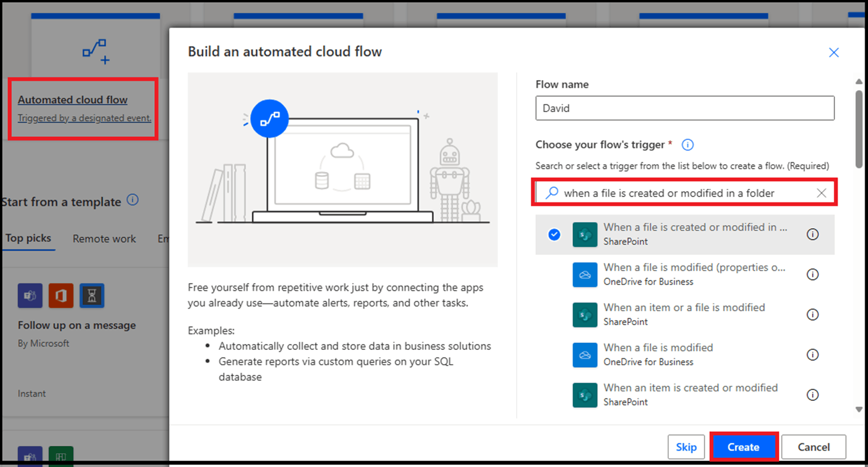This screenshot has height=467, width=868.
Task: Click the dialog scrollbar thumb
Action: tap(859, 128)
